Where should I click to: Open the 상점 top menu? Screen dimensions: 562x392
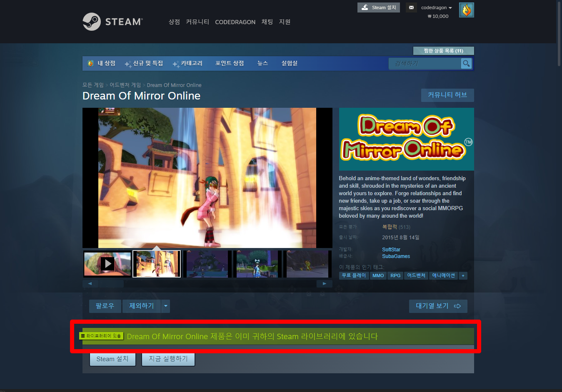click(x=174, y=22)
